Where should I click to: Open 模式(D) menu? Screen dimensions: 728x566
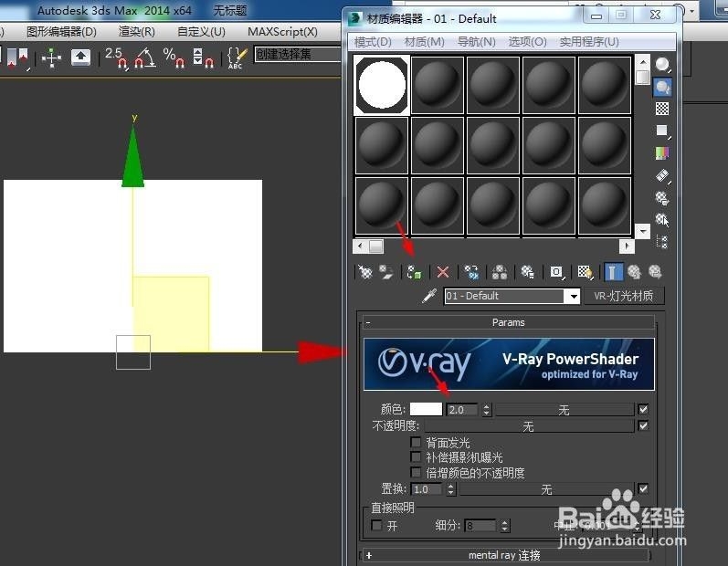click(x=373, y=42)
